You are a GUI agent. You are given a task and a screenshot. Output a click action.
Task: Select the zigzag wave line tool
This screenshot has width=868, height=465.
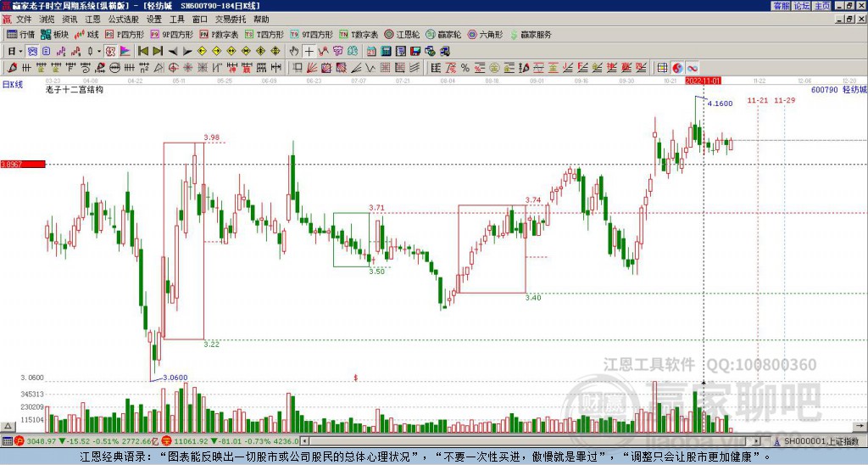pyautogui.click(x=370, y=68)
